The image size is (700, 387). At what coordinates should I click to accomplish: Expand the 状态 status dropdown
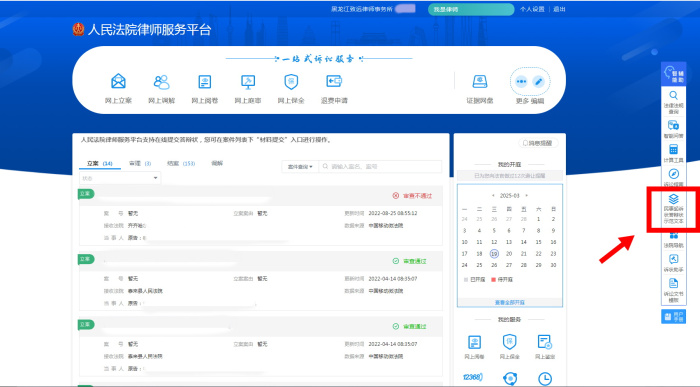tap(120, 178)
